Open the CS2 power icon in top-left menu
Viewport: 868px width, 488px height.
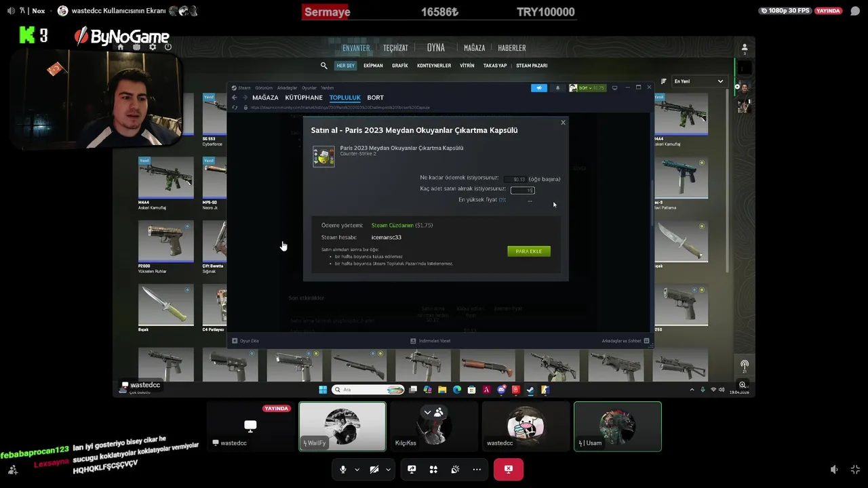[167, 47]
